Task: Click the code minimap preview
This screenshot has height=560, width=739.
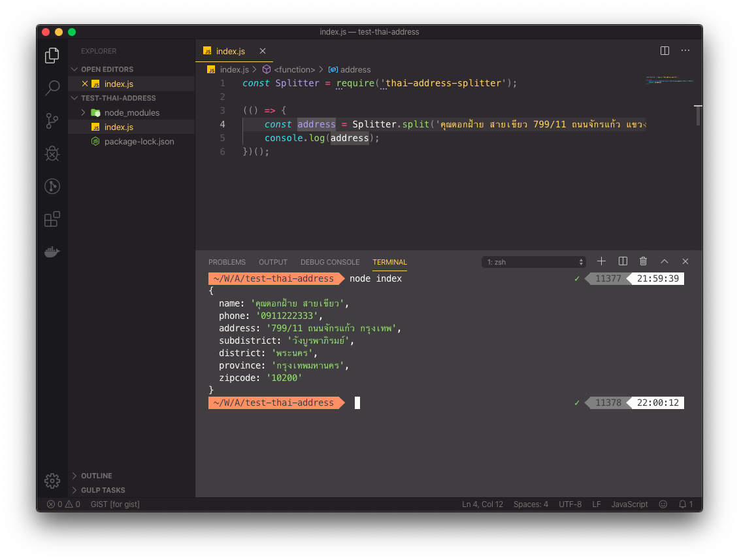Action: pyautogui.click(x=669, y=80)
